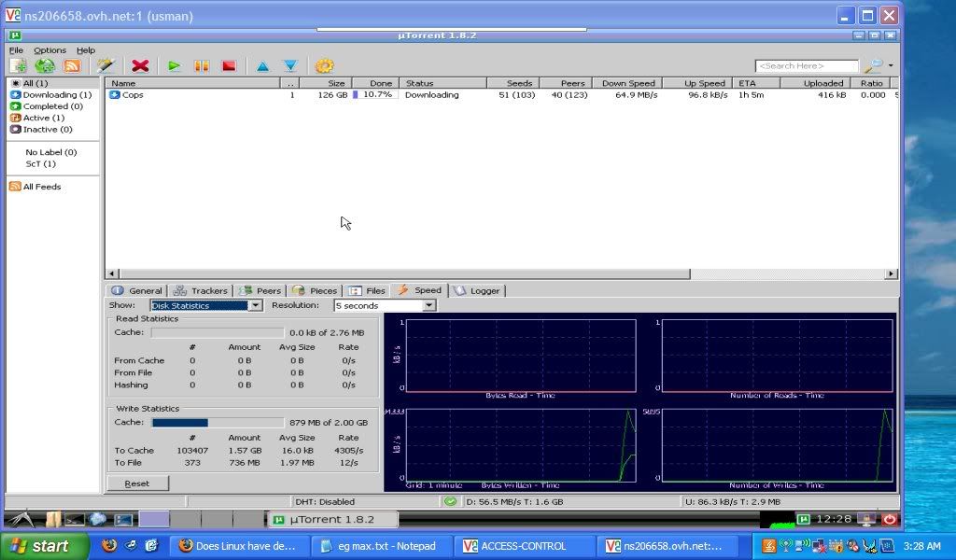
Task: Select the Inactive (0) category
Action: [x=53, y=130]
